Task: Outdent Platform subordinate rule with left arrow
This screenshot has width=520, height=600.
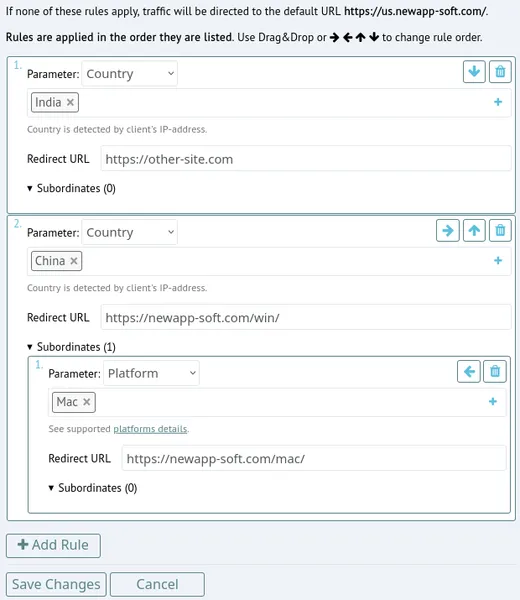Action: point(469,371)
